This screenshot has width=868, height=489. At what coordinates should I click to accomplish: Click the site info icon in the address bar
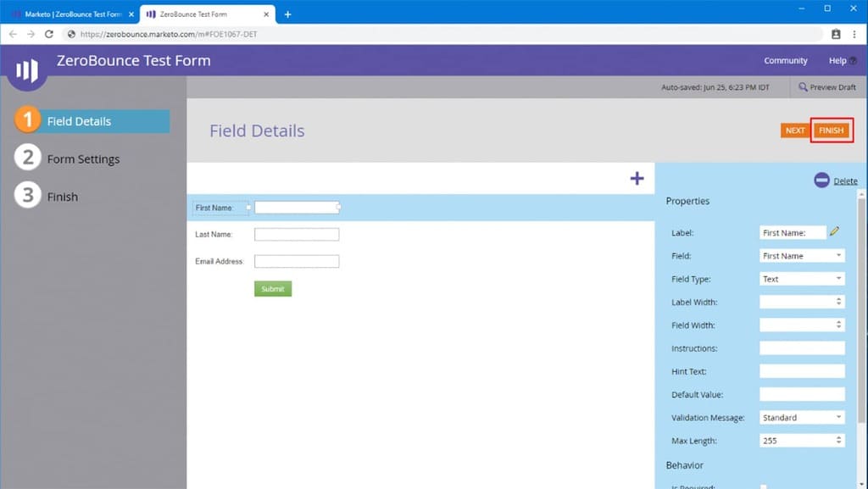[71, 34]
